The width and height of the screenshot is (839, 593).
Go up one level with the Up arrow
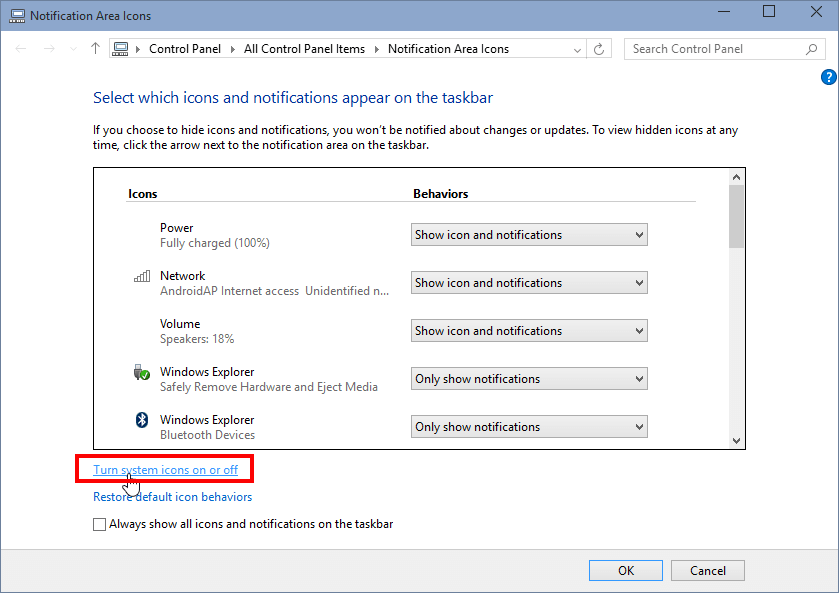click(95, 49)
